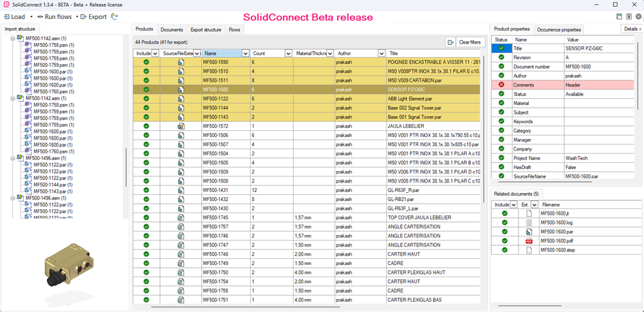Open the Run flows dropdown arrow
This screenshot has height=312, width=644.
[76, 17]
